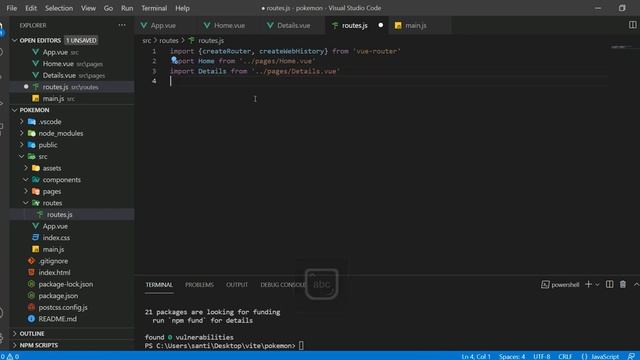Open the File menu

tap(11, 8)
